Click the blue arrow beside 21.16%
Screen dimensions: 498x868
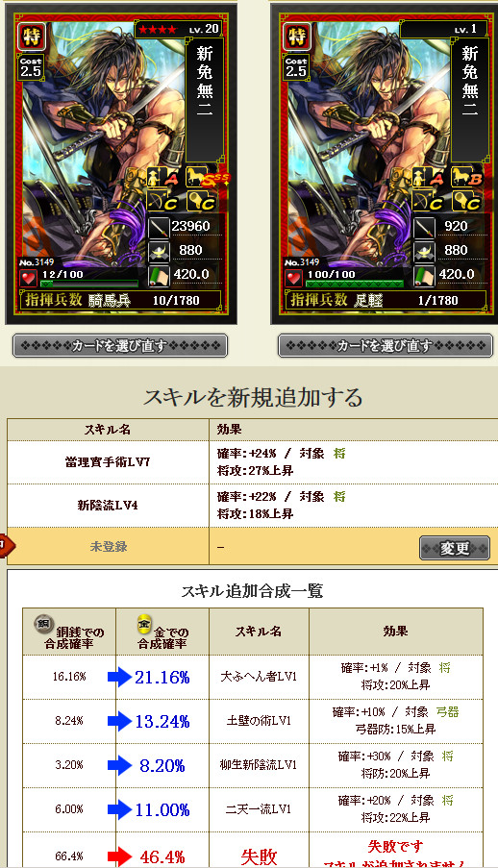pyautogui.click(x=119, y=677)
